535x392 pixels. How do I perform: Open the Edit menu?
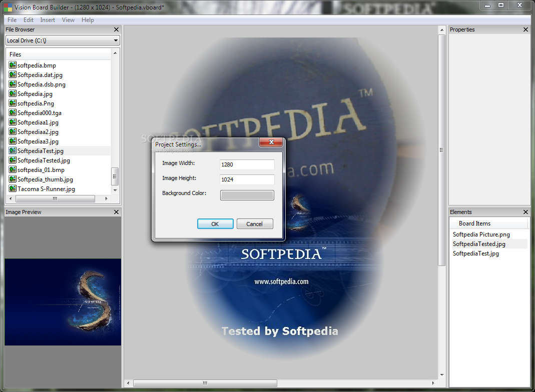click(x=29, y=20)
